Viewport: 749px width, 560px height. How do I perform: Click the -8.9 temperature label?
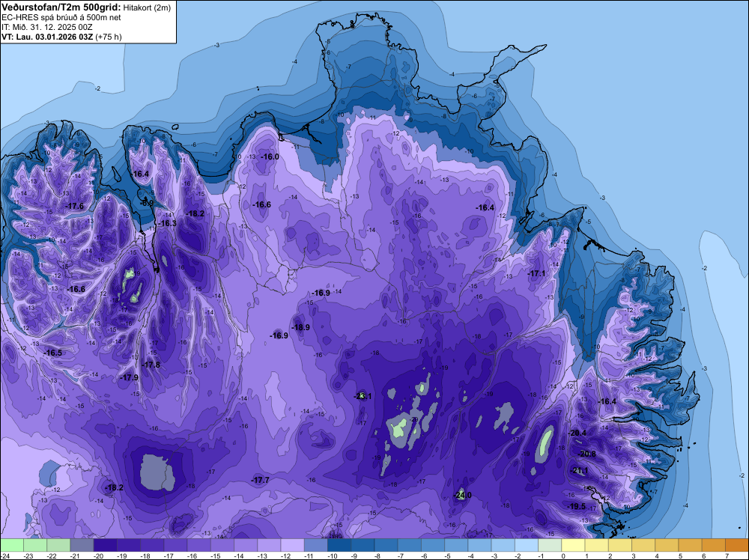click(146, 204)
